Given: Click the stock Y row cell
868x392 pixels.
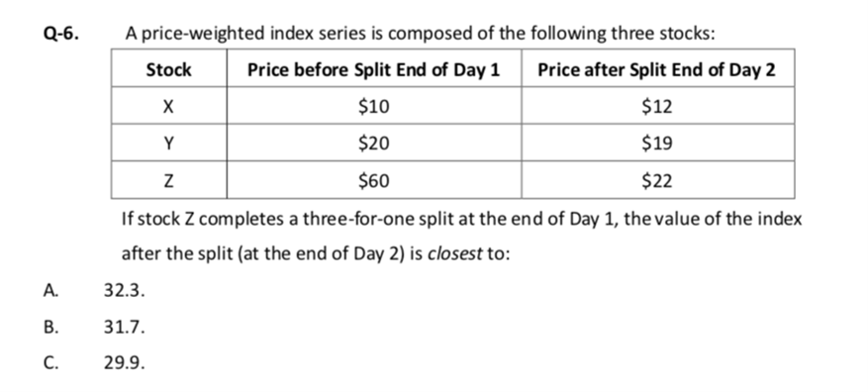Looking at the screenshot, I should (x=169, y=143).
